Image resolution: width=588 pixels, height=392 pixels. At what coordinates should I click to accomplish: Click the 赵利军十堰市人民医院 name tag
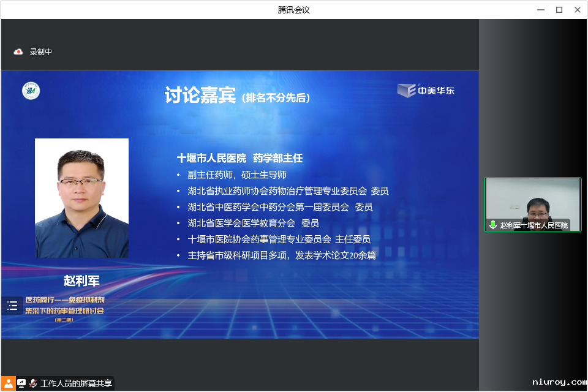coord(533,225)
